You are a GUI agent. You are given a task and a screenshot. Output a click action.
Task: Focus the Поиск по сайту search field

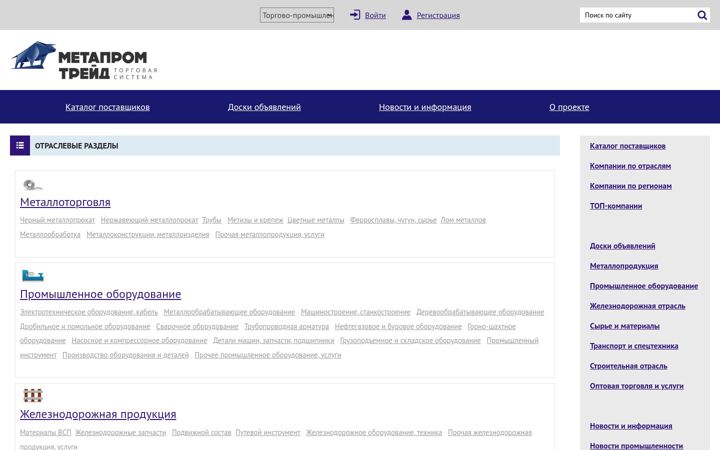click(x=638, y=15)
